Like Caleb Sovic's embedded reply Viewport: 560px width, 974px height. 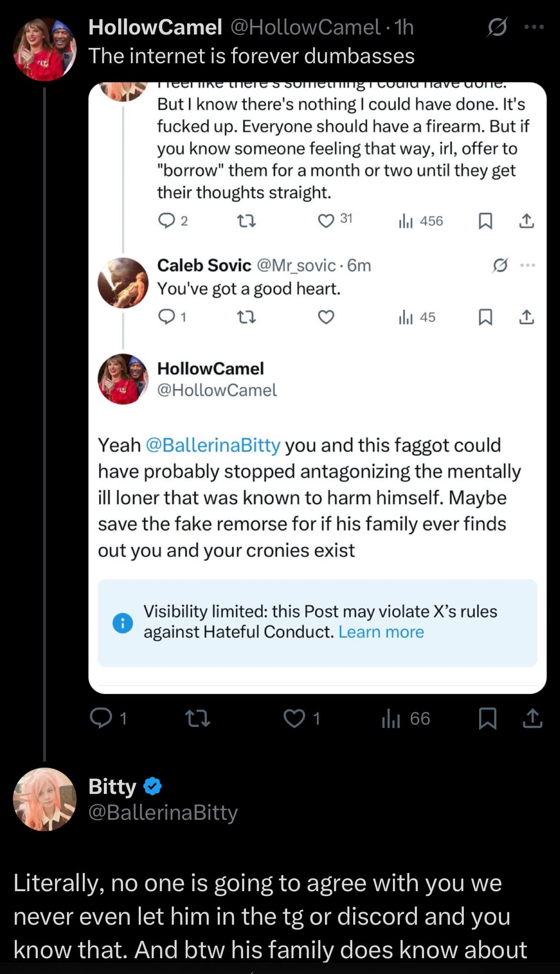[x=326, y=317]
